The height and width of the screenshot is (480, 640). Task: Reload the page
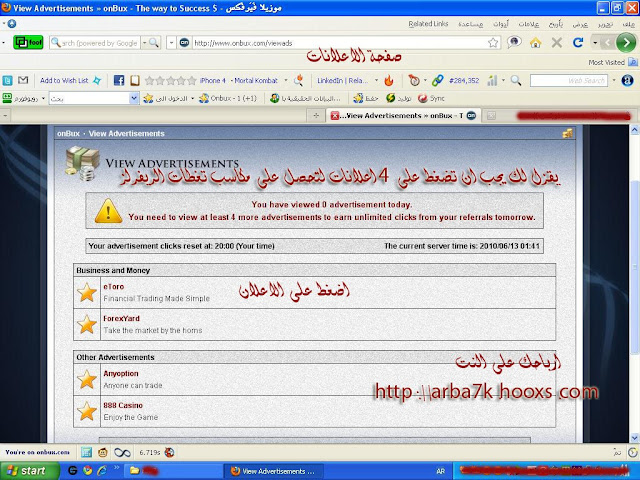(x=578, y=42)
